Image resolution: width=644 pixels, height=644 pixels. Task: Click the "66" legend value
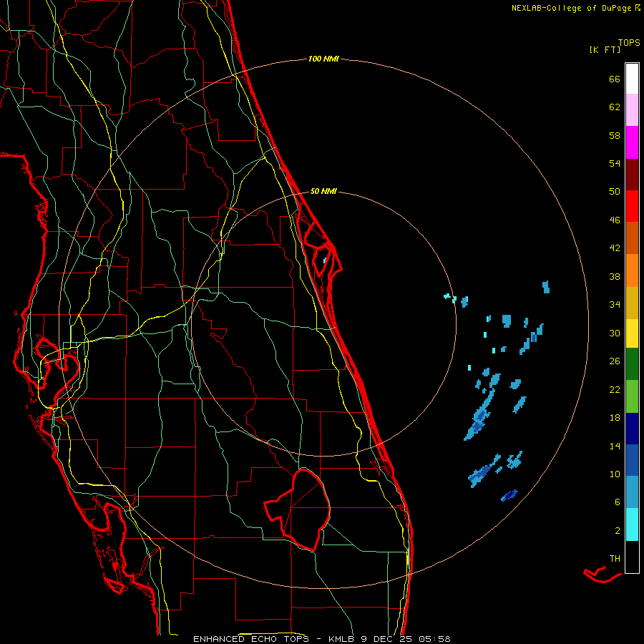(x=615, y=79)
